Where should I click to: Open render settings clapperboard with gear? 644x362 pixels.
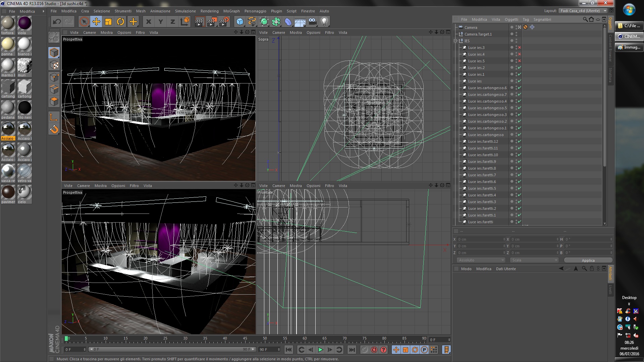tap(224, 22)
